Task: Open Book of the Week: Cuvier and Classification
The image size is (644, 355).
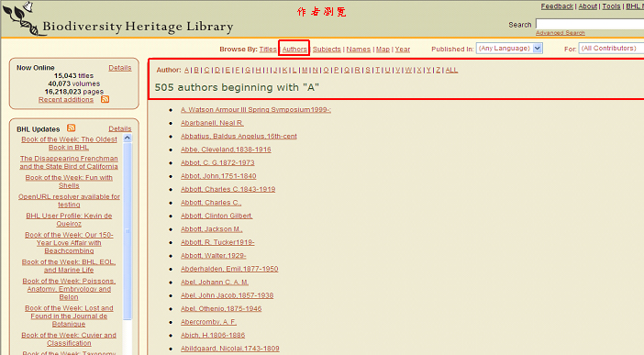Action: coord(69,339)
